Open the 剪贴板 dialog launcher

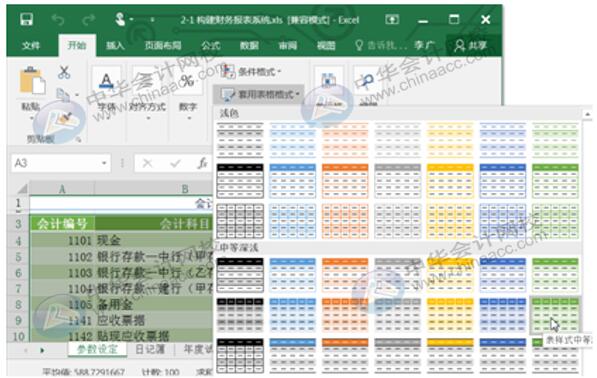(x=78, y=139)
